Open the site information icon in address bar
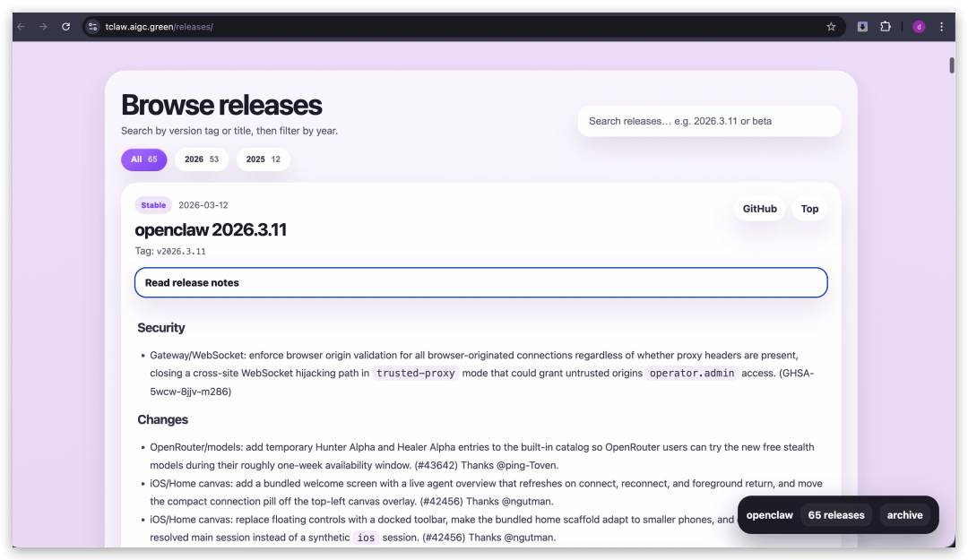The width and height of the screenshot is (968, 560). coord(92,27)
